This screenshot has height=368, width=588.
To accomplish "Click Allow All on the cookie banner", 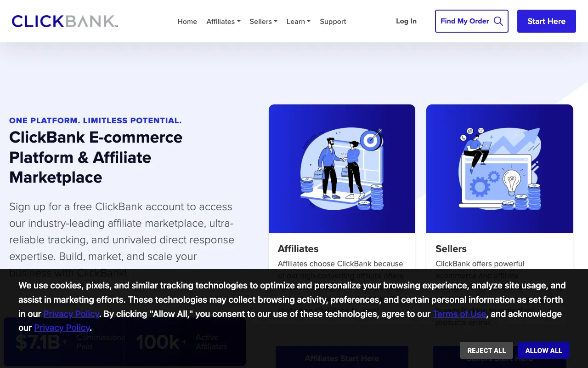I will tap(543, 350).
